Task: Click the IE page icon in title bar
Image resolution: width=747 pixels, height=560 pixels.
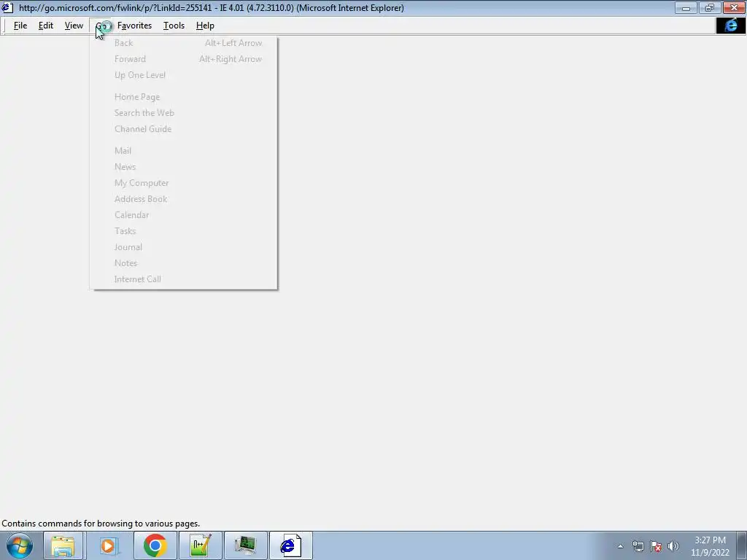Action: [7, 7]
